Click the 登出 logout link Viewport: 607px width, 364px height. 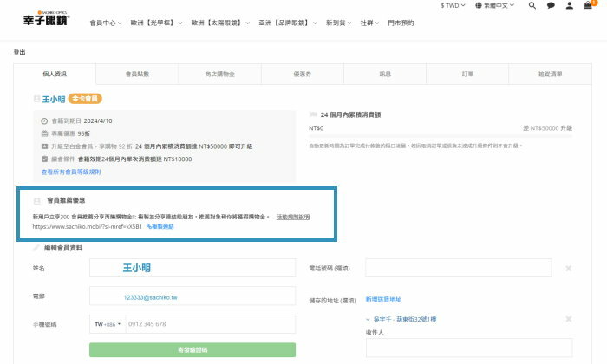[x=19, y=53]
